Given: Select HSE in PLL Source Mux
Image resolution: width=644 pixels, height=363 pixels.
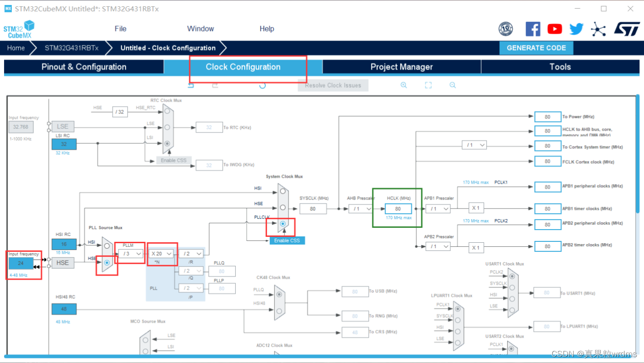Looking at the screenshot, I should [x=107, y=262].
